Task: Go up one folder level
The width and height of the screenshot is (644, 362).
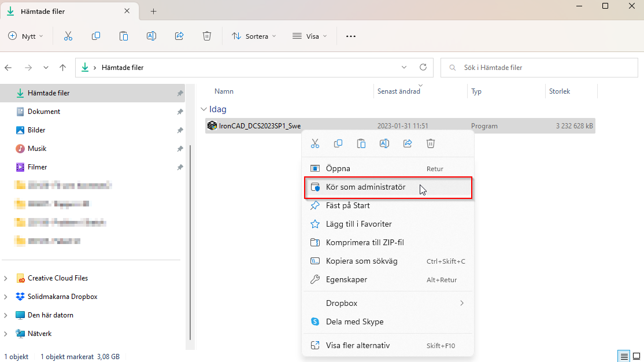Action: 62,68
